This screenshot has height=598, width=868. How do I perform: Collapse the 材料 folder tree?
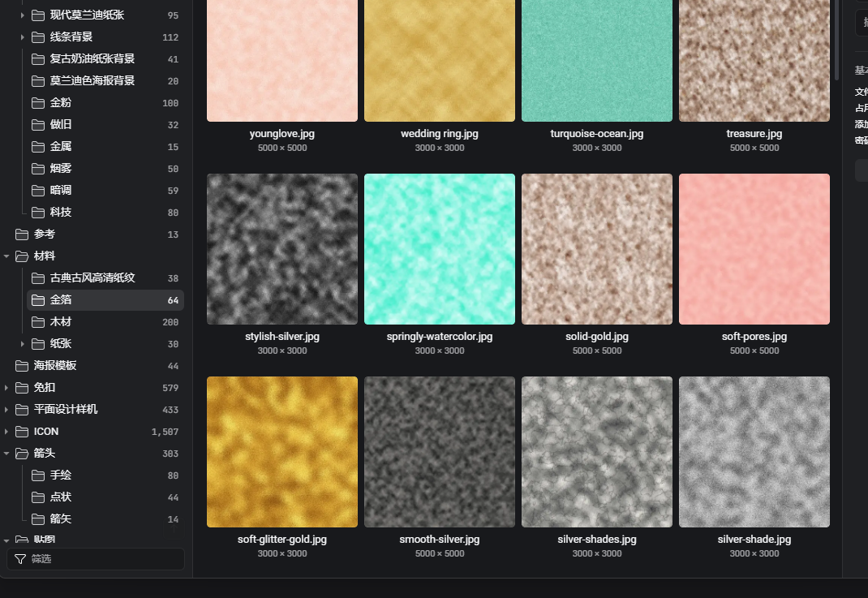[6, 256]
